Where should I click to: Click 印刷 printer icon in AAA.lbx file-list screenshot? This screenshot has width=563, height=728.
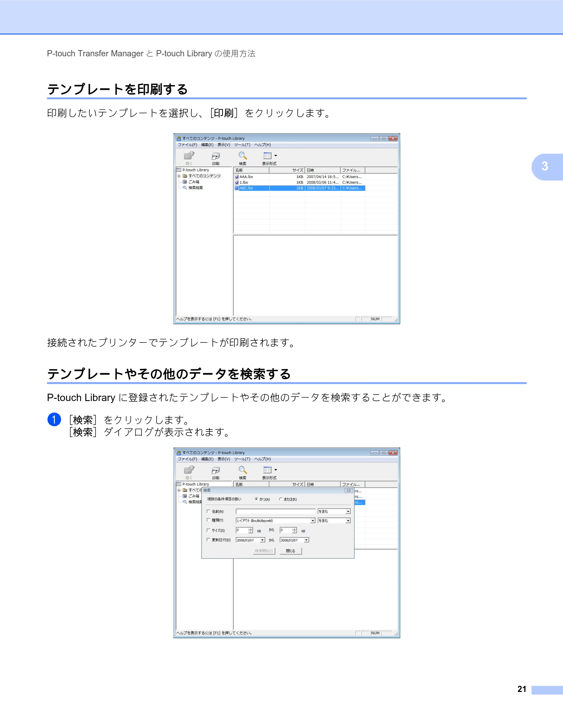click(216, 156)
